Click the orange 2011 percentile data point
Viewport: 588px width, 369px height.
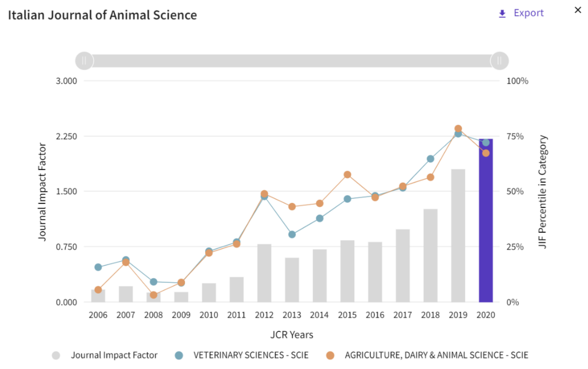(237, 244)
